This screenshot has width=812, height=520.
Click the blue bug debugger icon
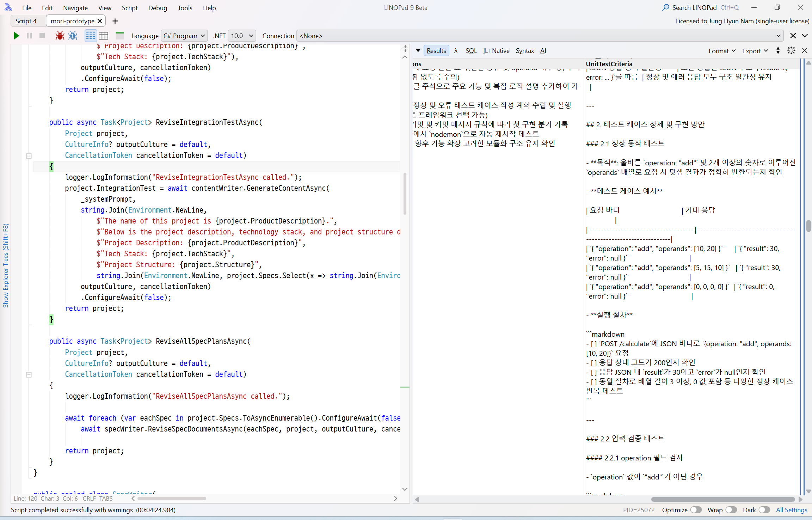[x=73, y=36]
